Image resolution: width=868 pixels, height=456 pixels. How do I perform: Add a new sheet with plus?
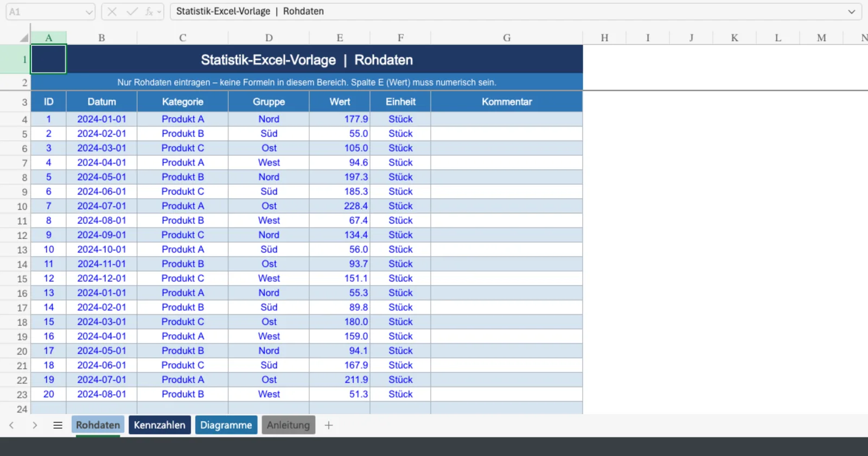(329, 425)
